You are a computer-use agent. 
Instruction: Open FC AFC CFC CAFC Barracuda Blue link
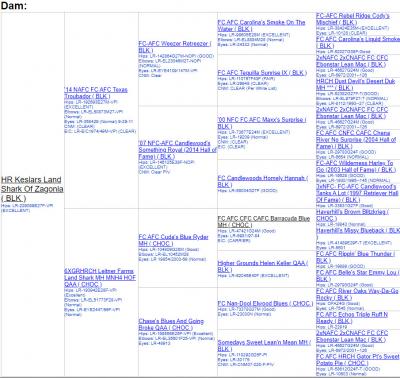pos(264,222)
